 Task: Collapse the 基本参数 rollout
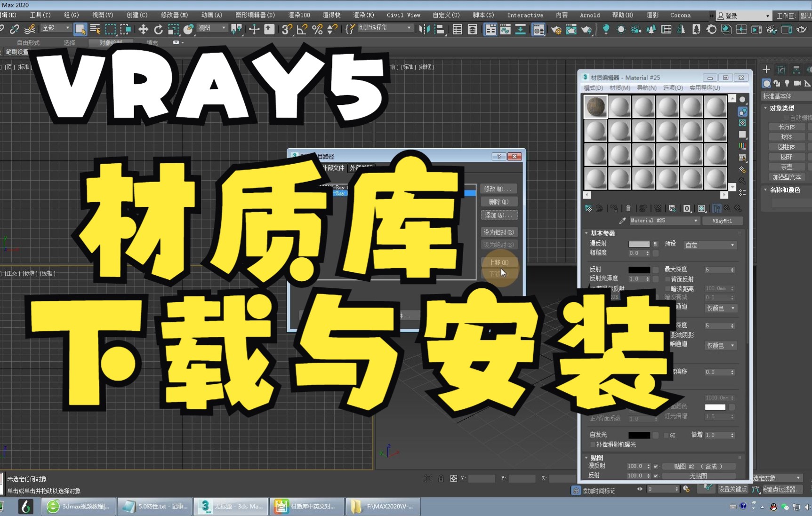(602, 233)
